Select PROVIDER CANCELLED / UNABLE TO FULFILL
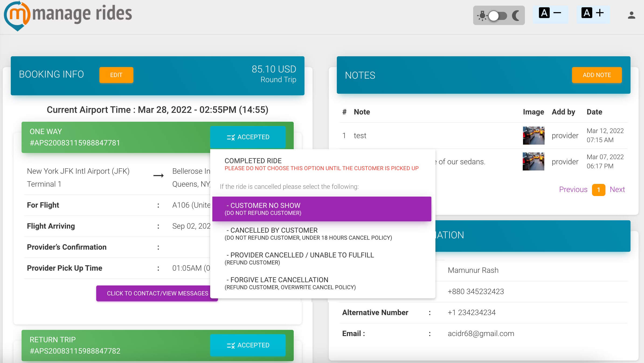The image size is (644, 363). point(322,259)
